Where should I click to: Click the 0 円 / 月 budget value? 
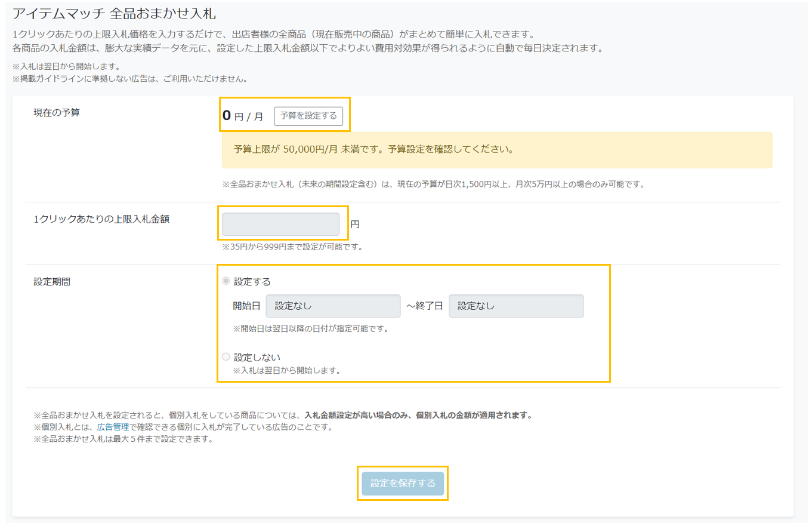(x=243, y=116)
